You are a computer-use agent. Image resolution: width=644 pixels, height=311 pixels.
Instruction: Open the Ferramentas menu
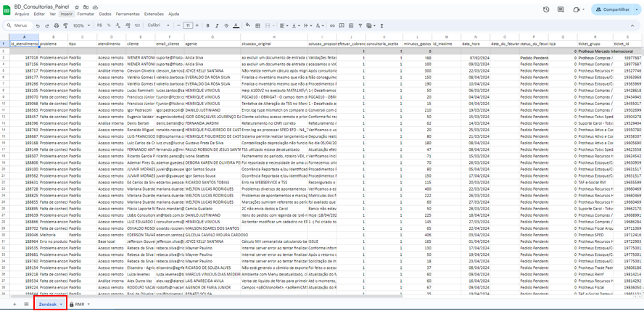pyautogui.click(x=128, y=14)
